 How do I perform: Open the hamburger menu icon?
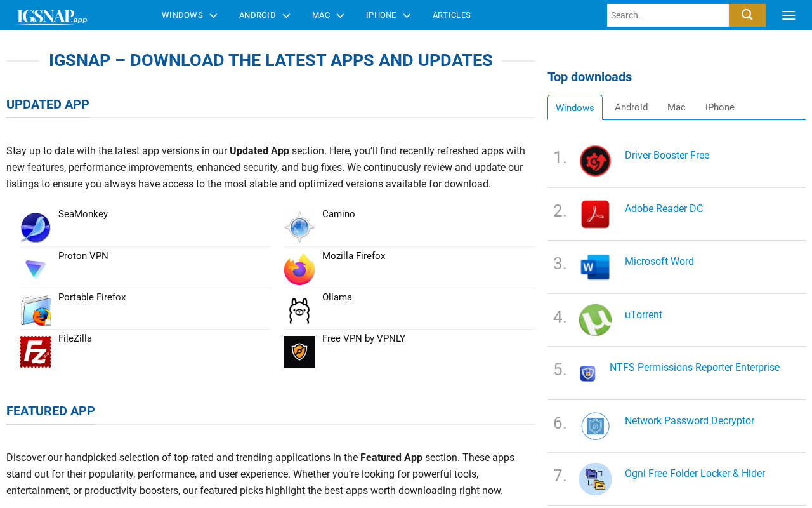pos(789,15)
